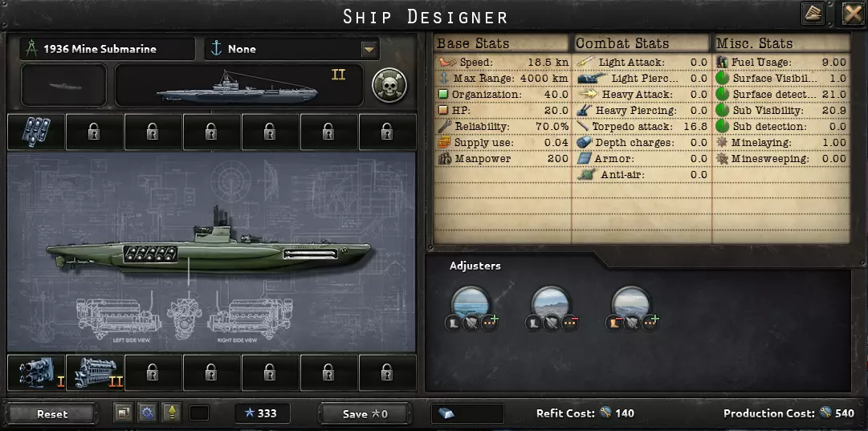This screenshot has width=868, height=431.
Task: Open the submarine hull model selector
Action: (x=238, y=84)
